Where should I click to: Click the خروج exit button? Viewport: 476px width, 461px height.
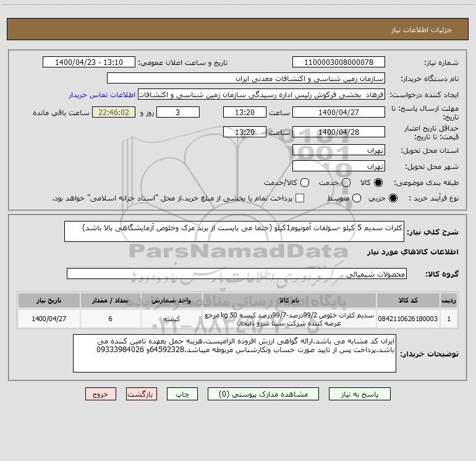pos(101,394)
